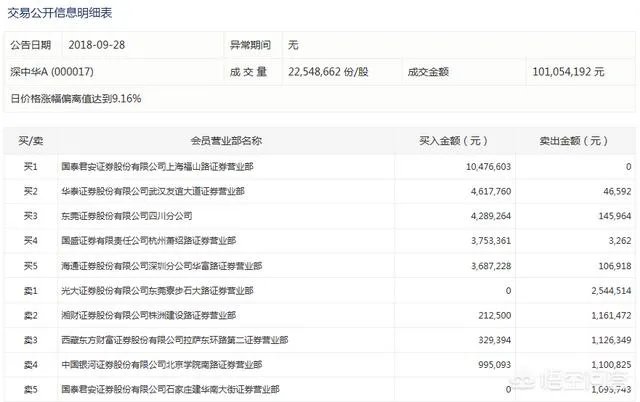Click buy amount 329,394

click(x=495, y=340)
